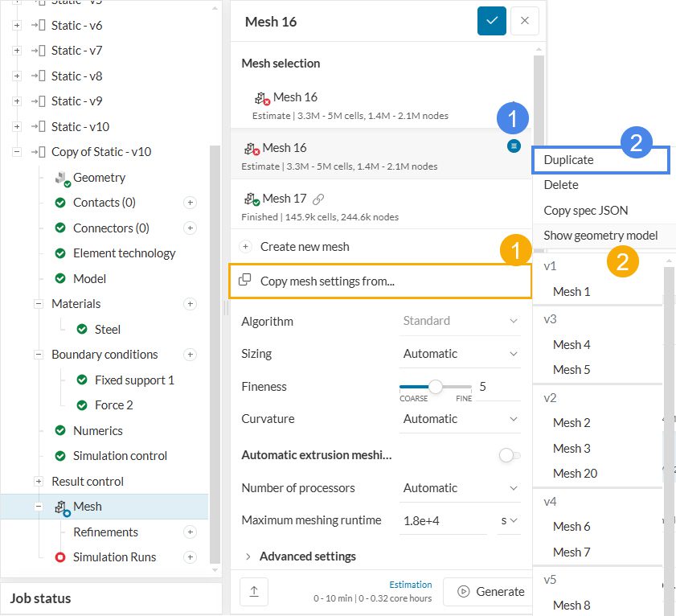Adjust the Fineness slider handle
Image resolution: width=676 pixels, height=616 pixels.
point(436,387)
